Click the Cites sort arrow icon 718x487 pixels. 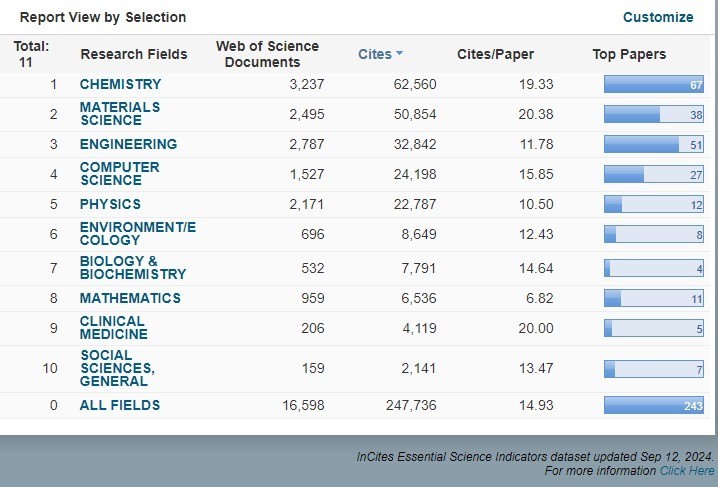[x=399, y=53]
